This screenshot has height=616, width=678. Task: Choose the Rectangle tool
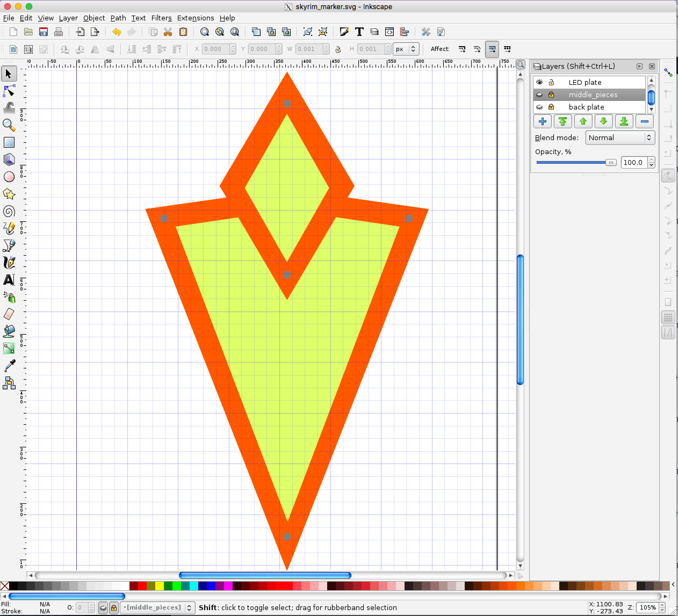pos(9,143)
